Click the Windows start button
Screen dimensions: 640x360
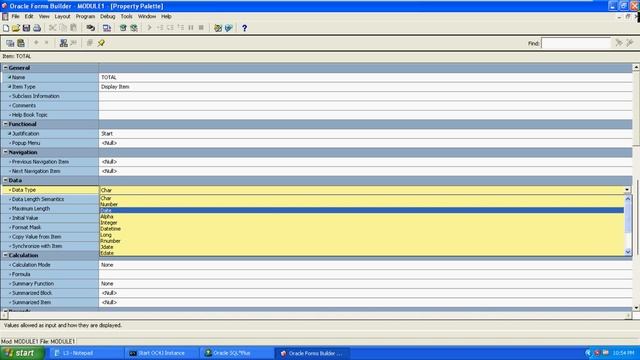22,353
